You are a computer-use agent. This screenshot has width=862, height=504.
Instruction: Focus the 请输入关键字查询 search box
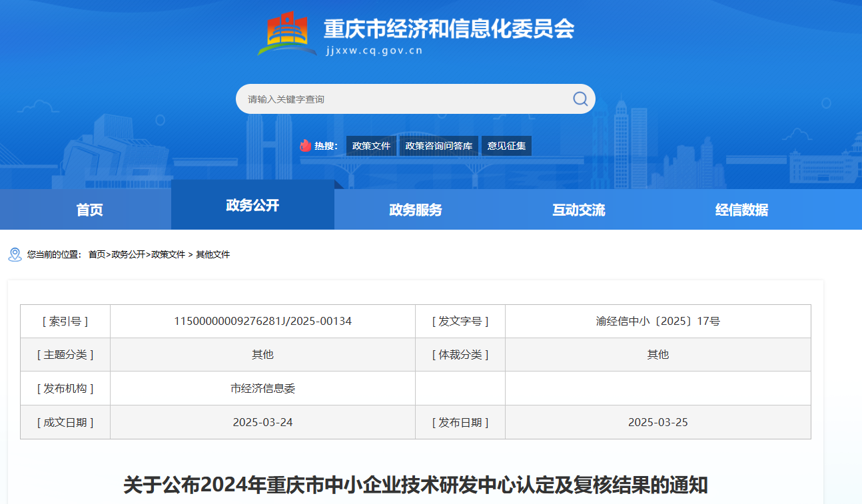(400, 99)
